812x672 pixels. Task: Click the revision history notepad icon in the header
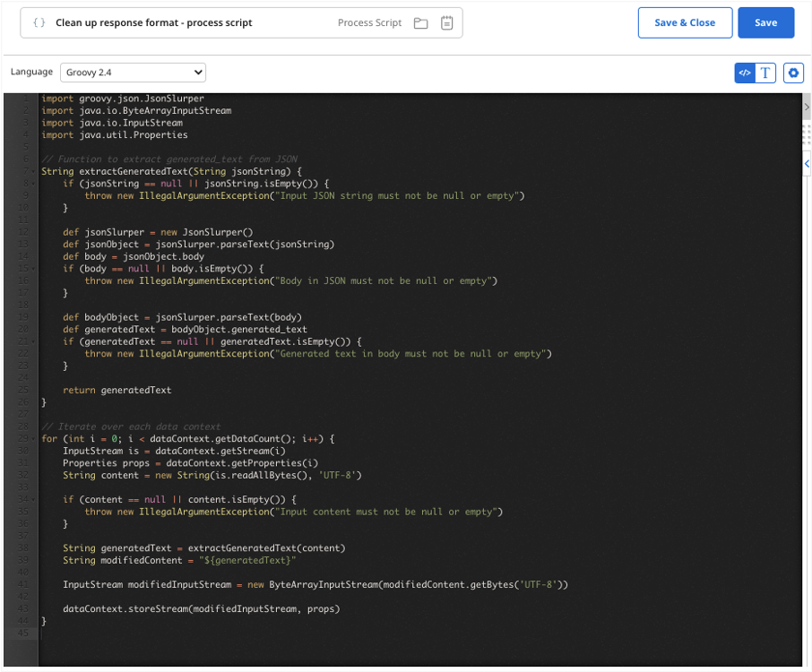(x=446, y=22)
